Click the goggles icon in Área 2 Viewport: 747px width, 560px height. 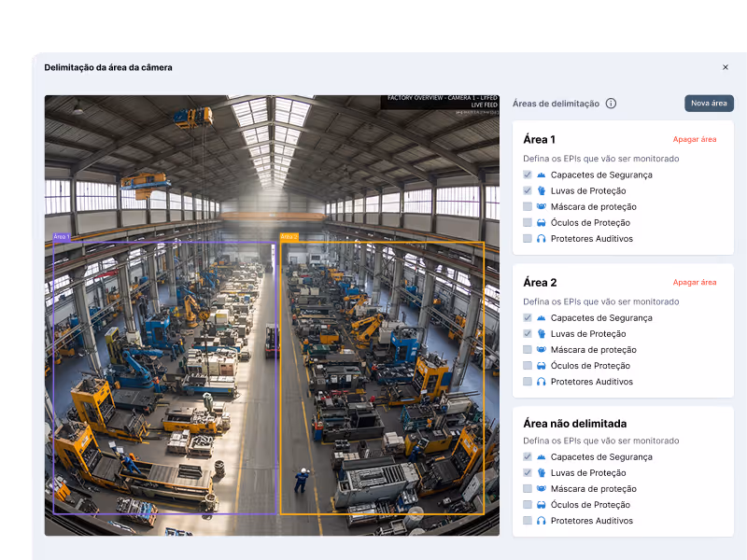[542, 365]
